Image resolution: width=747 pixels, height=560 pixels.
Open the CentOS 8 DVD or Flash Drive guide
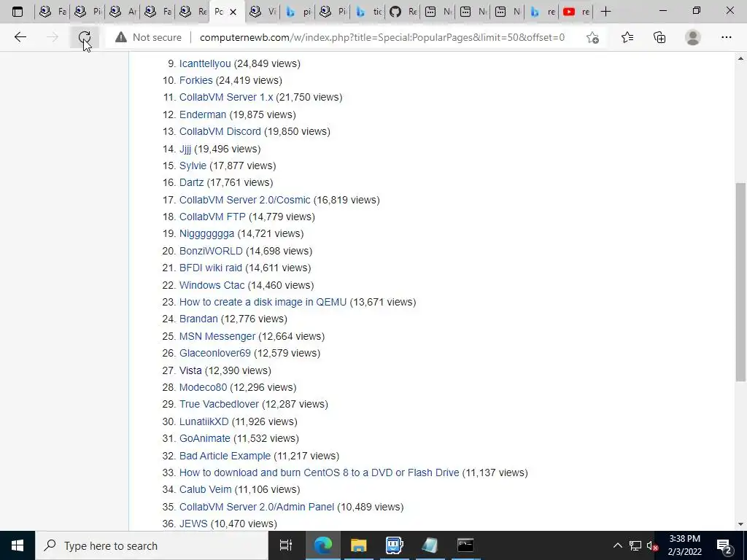pos(320,472)
